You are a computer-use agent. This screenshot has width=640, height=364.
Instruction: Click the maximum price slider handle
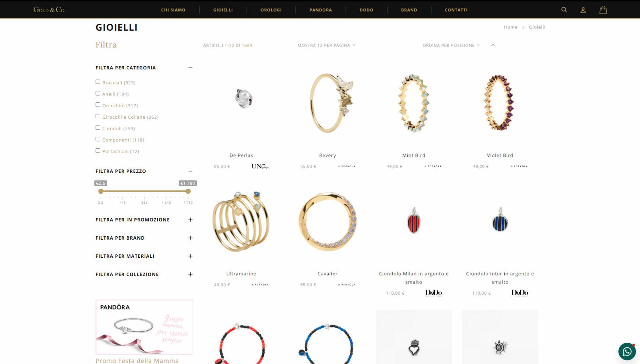point(188,191)
